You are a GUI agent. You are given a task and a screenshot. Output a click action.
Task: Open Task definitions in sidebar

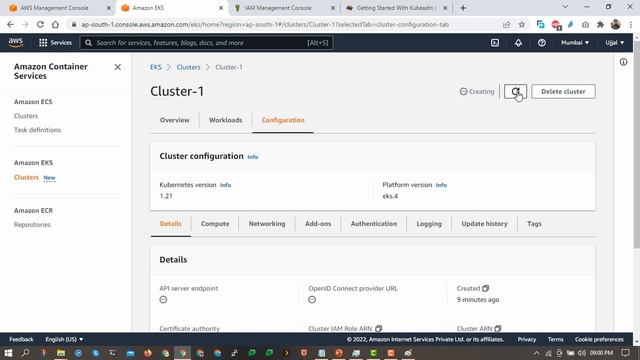tap(37, 130)
